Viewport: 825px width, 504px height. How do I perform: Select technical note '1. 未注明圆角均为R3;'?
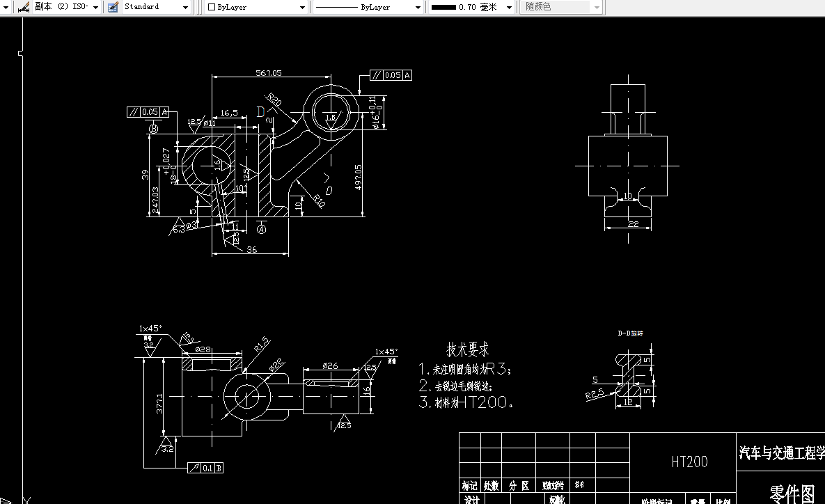(x=465, y=369)
